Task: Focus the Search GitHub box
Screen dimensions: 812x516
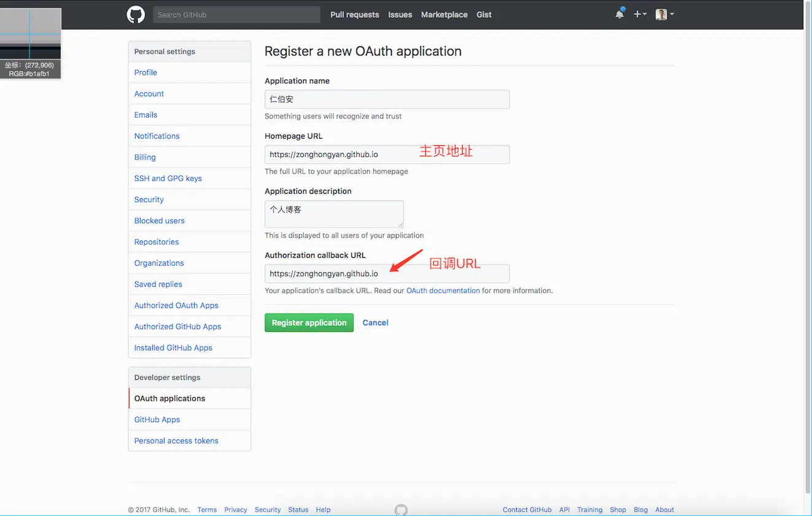Action: tap(236, 15)
